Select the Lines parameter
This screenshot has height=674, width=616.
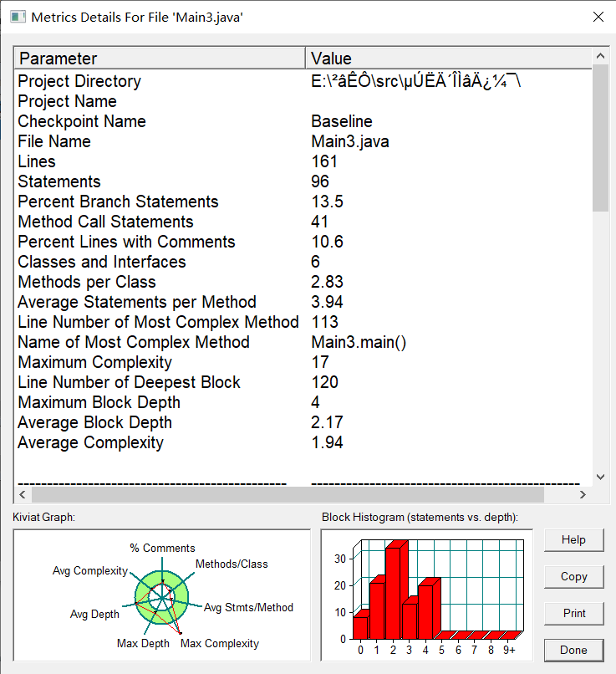(37, 161)
